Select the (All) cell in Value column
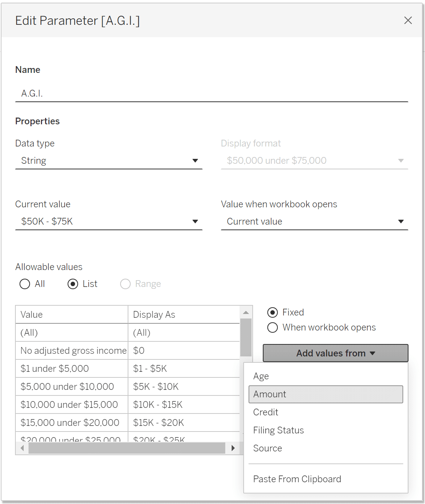 tap(72, 333)
